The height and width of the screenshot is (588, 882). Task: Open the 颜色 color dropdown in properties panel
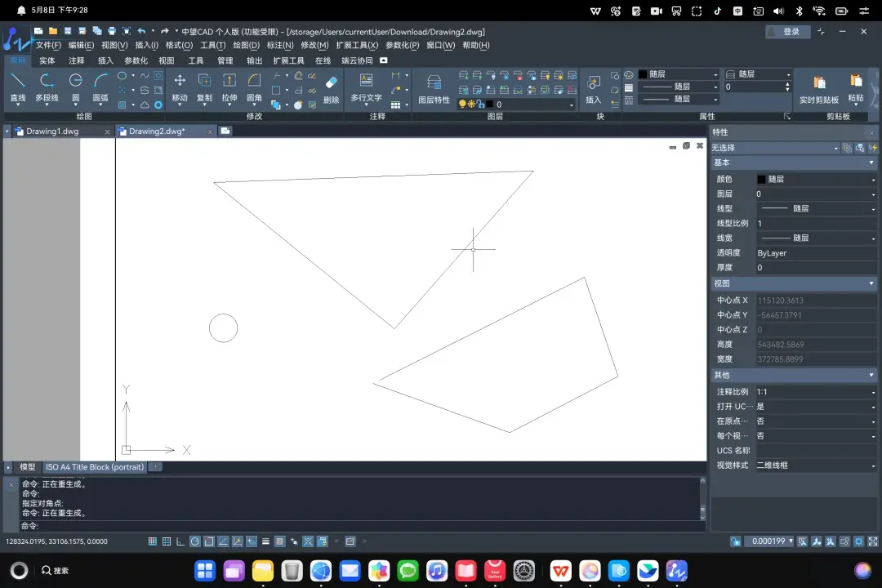[x=816, y=179]
